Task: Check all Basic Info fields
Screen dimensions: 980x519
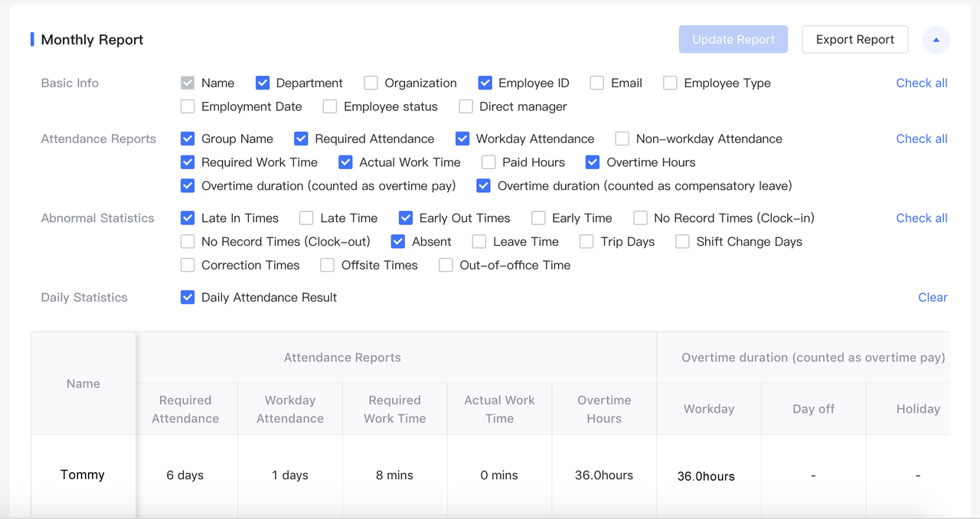Action: pyautogui.click(x=921, y=83)
